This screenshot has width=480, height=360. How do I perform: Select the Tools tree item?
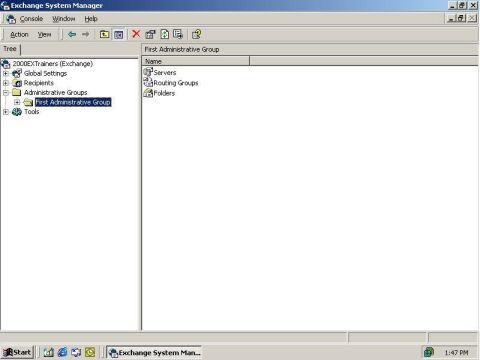tap(32, 112)
